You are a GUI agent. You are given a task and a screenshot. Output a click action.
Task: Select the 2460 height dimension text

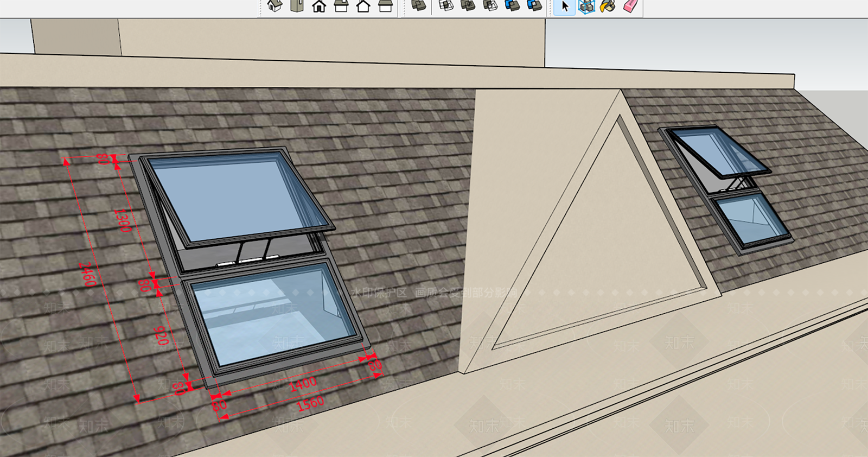click(x=87, y=274)
